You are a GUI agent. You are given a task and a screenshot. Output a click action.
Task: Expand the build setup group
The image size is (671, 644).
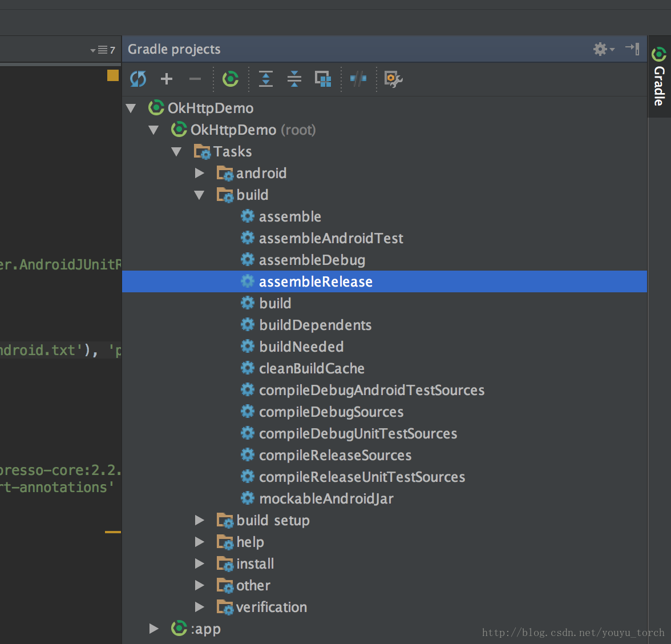pos(200,520)
